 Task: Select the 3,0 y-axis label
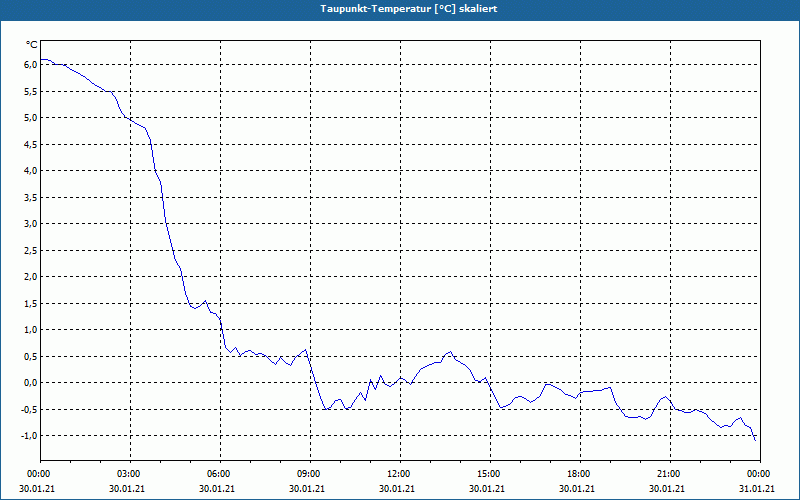(x=30, y=223)
